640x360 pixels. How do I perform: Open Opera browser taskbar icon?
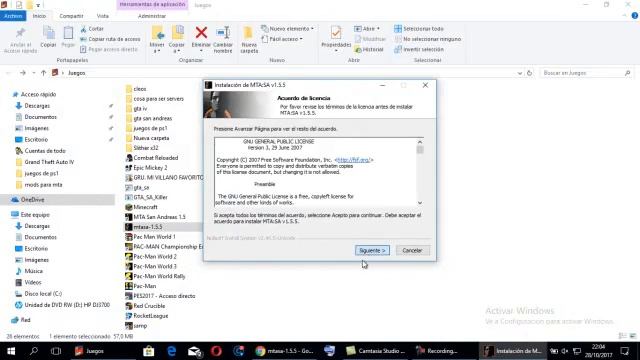(x=216, y=351)
